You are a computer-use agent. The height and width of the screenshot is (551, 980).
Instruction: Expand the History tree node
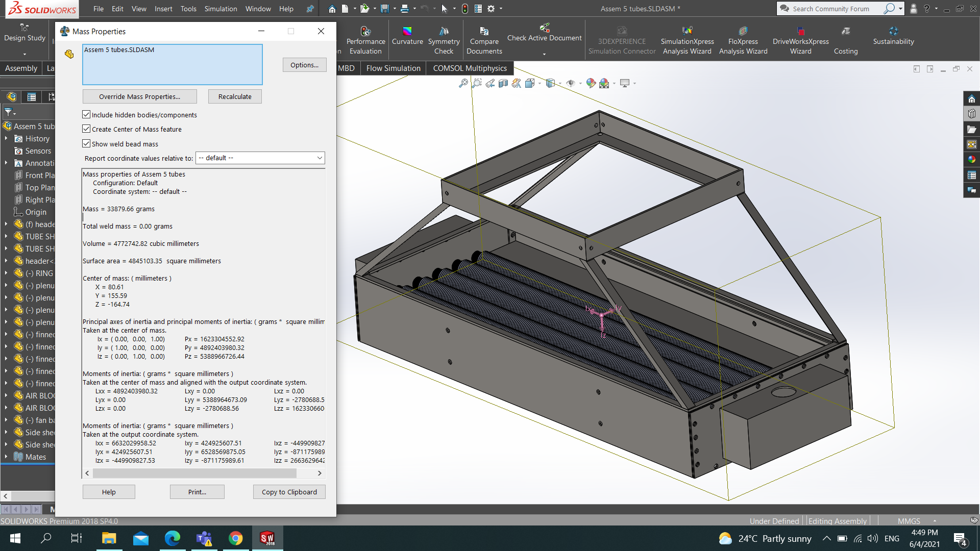(6, 139)
